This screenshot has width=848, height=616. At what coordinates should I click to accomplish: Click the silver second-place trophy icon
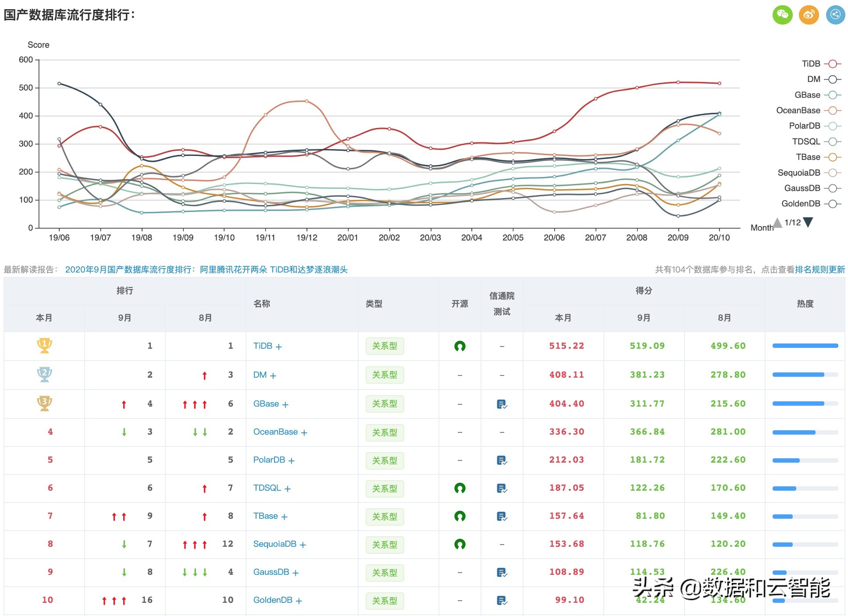[x=44, y=374]
